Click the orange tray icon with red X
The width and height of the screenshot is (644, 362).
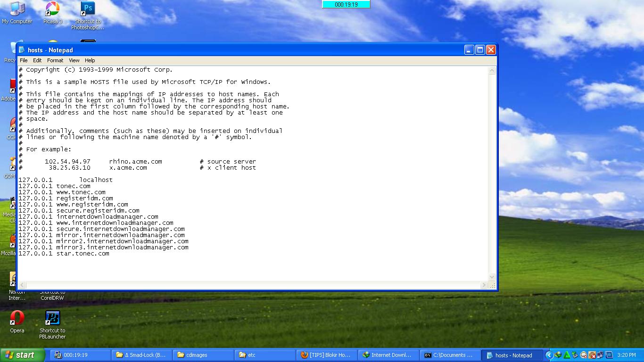pyautogui.click(x=592, y=355)
